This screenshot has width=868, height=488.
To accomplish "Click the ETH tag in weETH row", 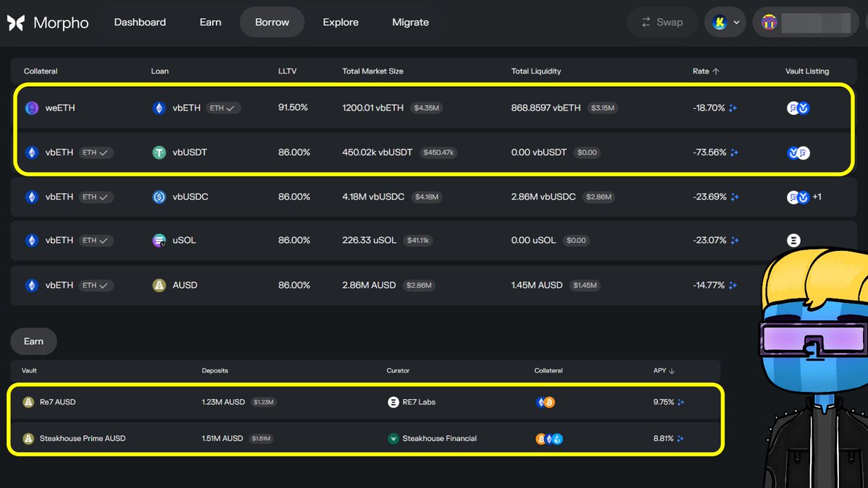I will (x=223, y=108).
